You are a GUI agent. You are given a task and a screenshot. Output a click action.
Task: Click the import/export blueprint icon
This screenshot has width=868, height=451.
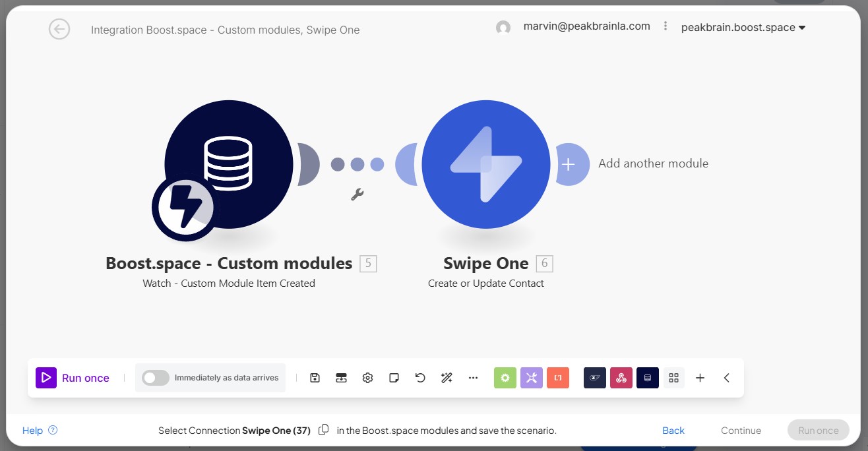pos(341,378)
